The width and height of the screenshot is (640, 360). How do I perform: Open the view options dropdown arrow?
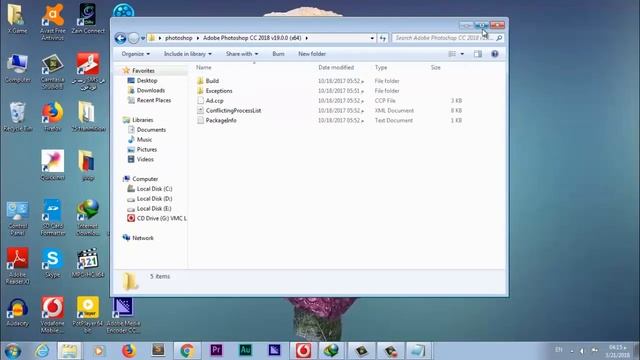pos(462,54)
